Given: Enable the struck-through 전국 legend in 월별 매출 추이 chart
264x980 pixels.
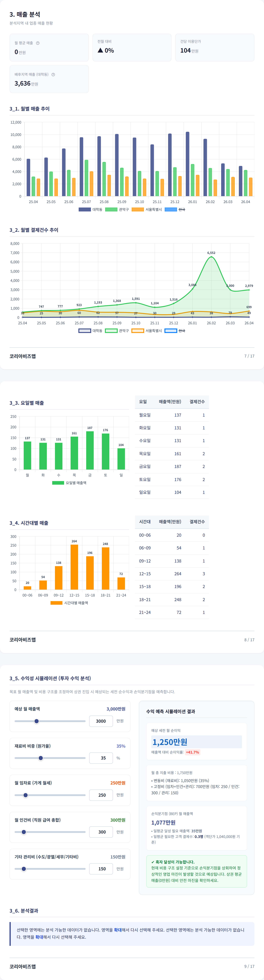Looking at the screenshot, I should [175, 210].
